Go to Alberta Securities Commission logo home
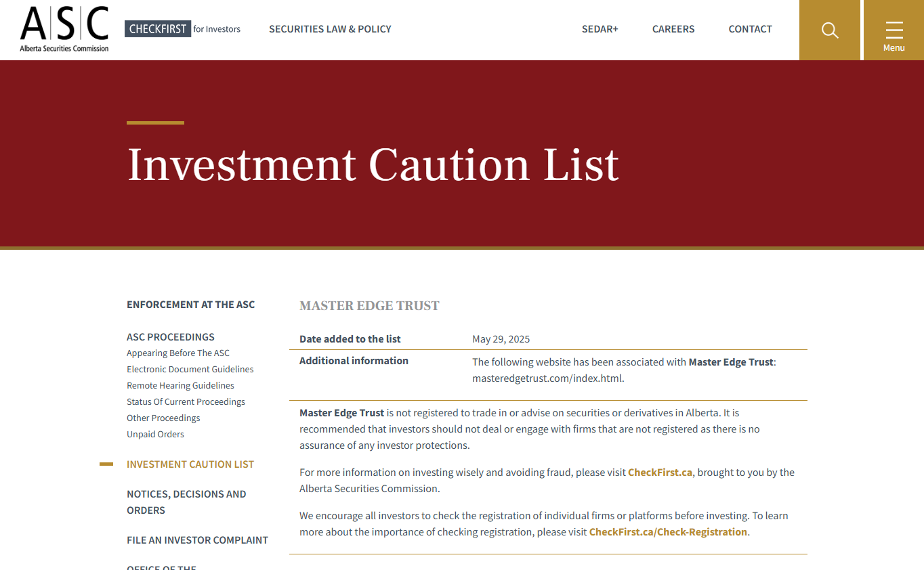Image resolution: width=924 pixels, height=570 pixels. pyautogui.click(x=64, y=29)
